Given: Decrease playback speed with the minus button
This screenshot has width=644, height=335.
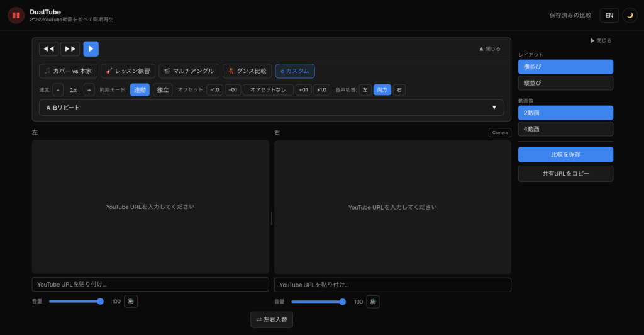Looking at the screenshot, I should pos(58,90).
